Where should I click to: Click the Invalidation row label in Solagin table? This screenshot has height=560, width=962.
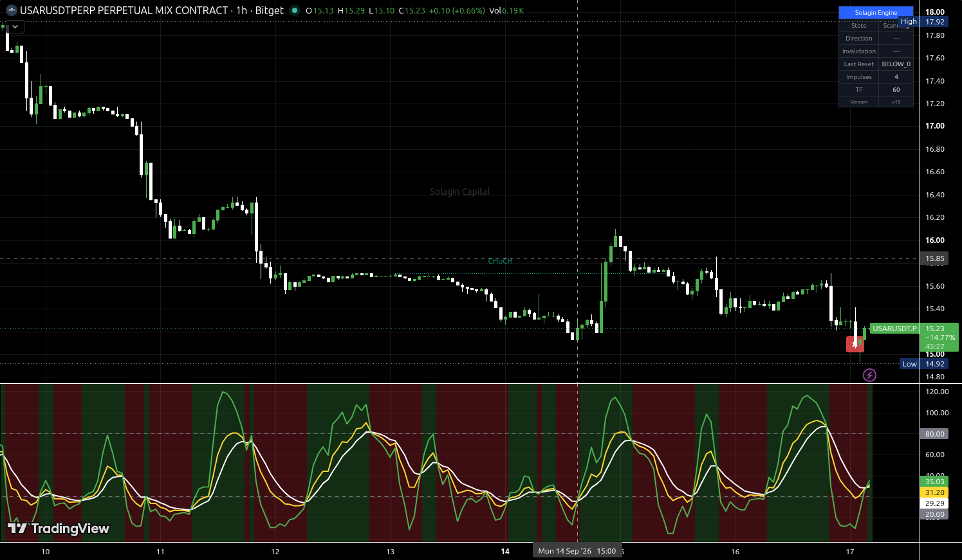[x=859, y=51]
